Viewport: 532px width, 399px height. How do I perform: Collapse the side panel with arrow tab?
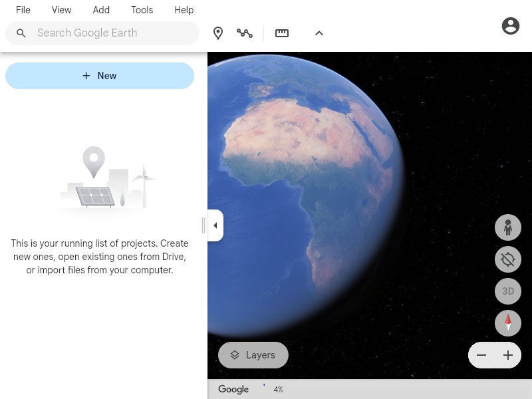[x=215, y=225]
